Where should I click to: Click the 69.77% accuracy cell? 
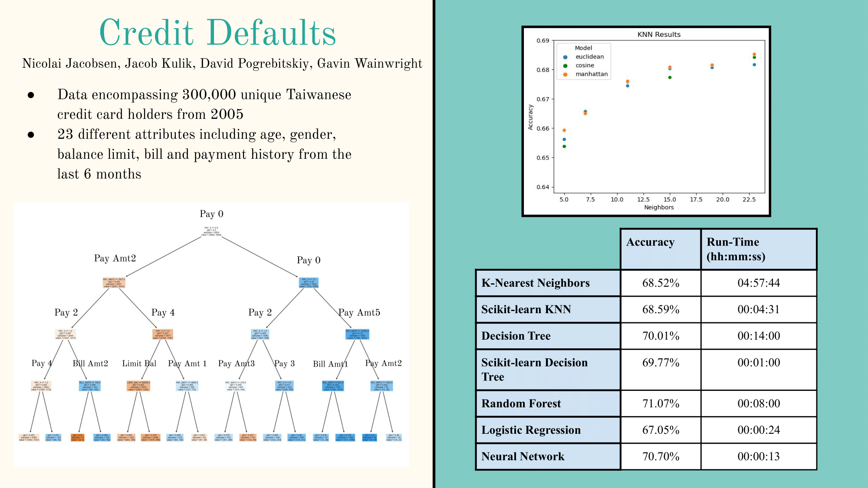tap(661, 370)
